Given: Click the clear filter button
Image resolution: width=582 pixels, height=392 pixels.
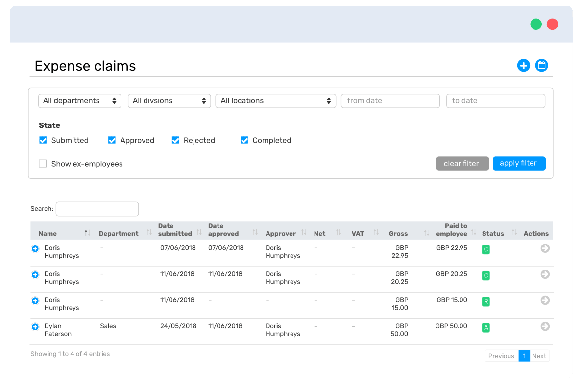Looking at the screenshot, I should pyautogui.click(x=462, y=163).
